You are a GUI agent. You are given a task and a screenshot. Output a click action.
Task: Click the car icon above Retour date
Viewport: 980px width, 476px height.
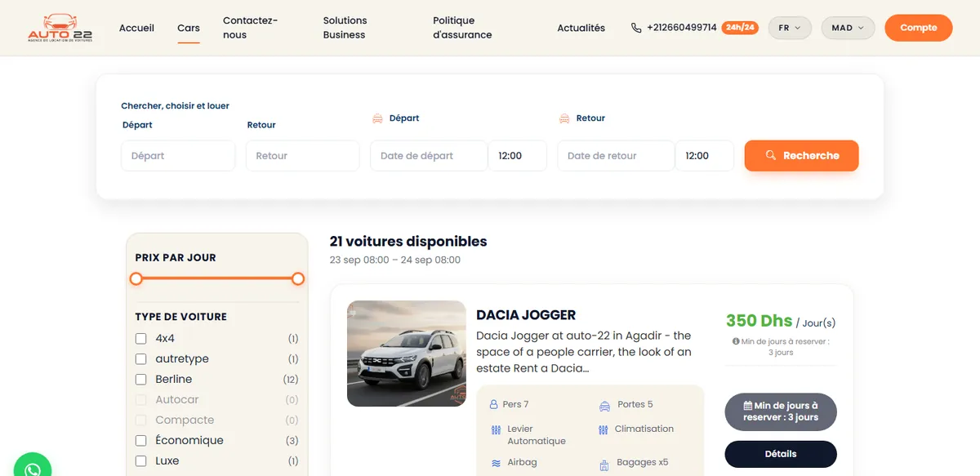click(x=564, y=118)
